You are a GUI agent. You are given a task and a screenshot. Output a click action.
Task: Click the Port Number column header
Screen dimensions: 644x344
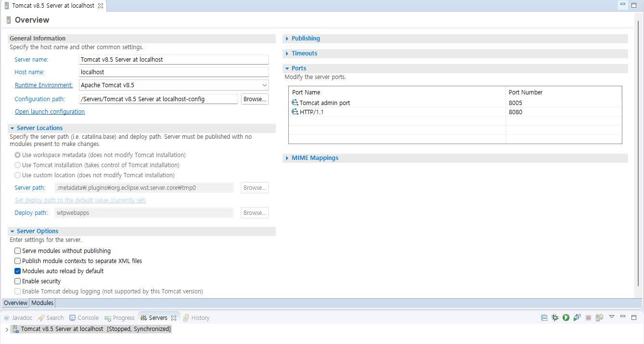[x=564, y=92]
